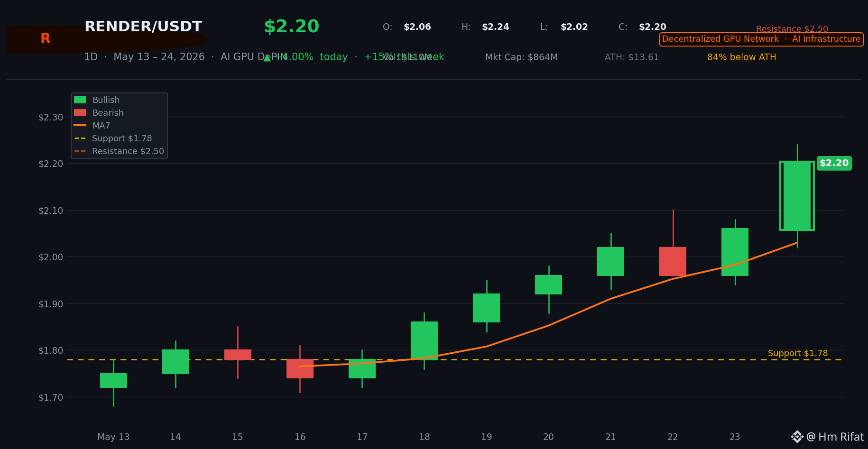
Task: Click the $2.20 y-axis label
Action: (51, 164)
